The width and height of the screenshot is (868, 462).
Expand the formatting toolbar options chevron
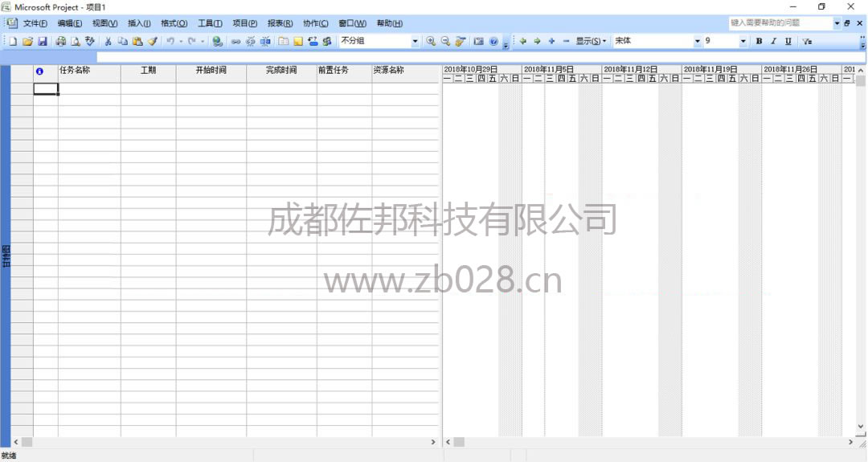pyautogui.click(x=862, y=43)
